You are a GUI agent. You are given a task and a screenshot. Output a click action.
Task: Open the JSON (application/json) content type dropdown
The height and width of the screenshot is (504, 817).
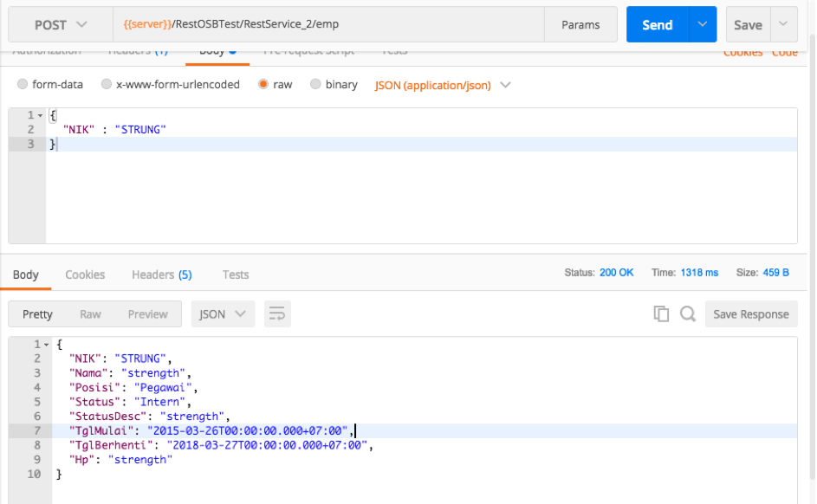(443, 85)
